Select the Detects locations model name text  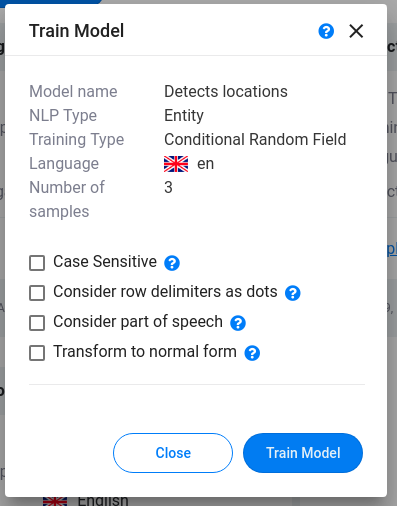(x=226, y=91)
